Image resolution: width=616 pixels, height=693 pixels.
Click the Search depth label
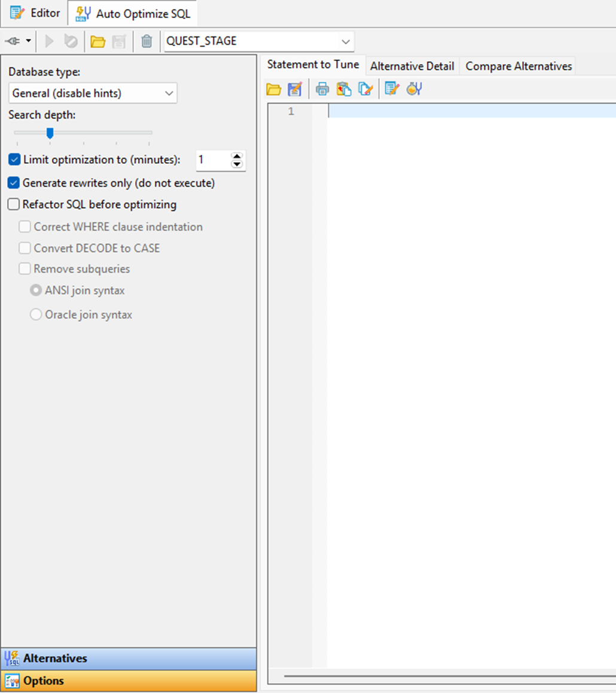tap(42, 115)
